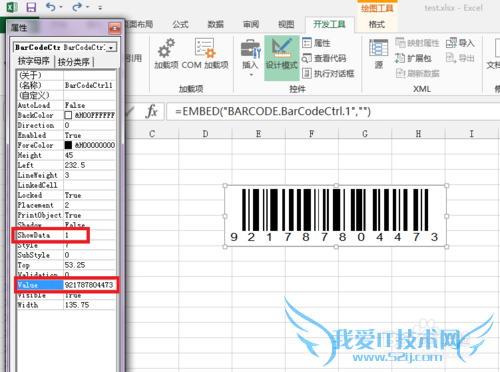Click the ForeColor black color swatch

[68, 145]
